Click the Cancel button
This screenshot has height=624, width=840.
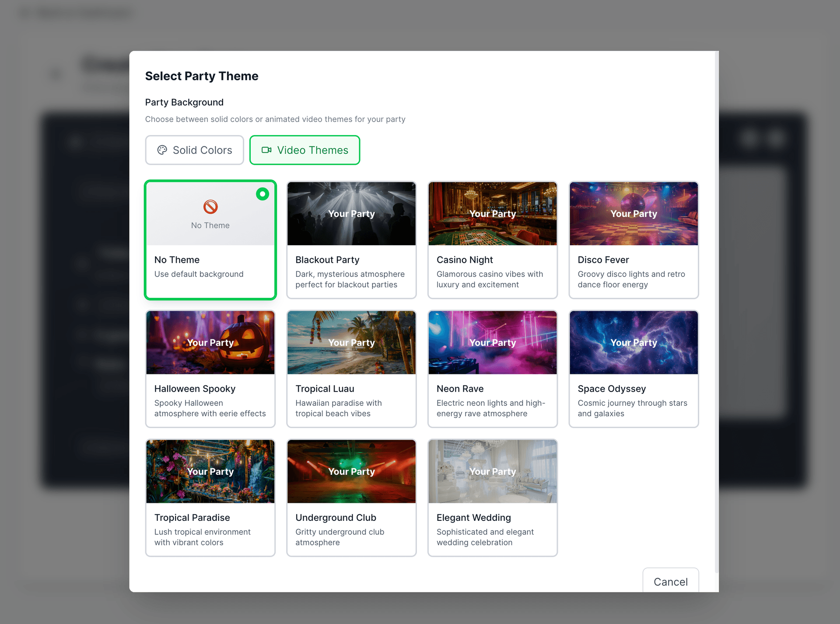coord(671,582)
